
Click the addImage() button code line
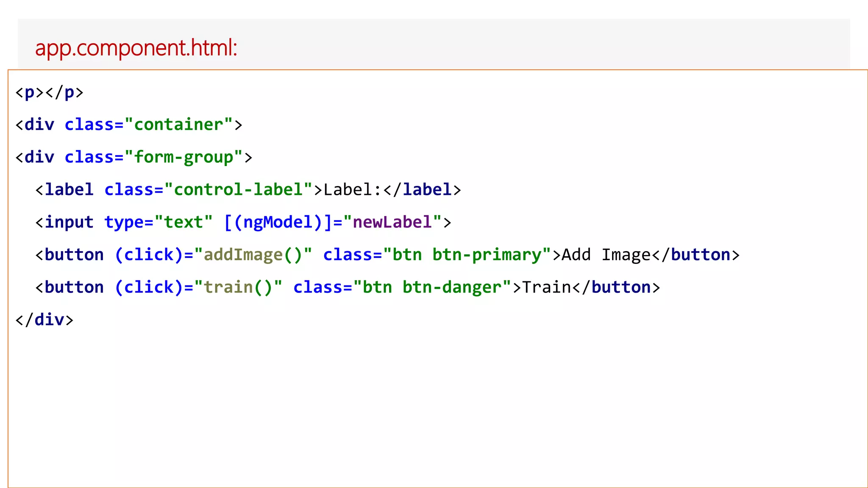(x=387, y=255)
